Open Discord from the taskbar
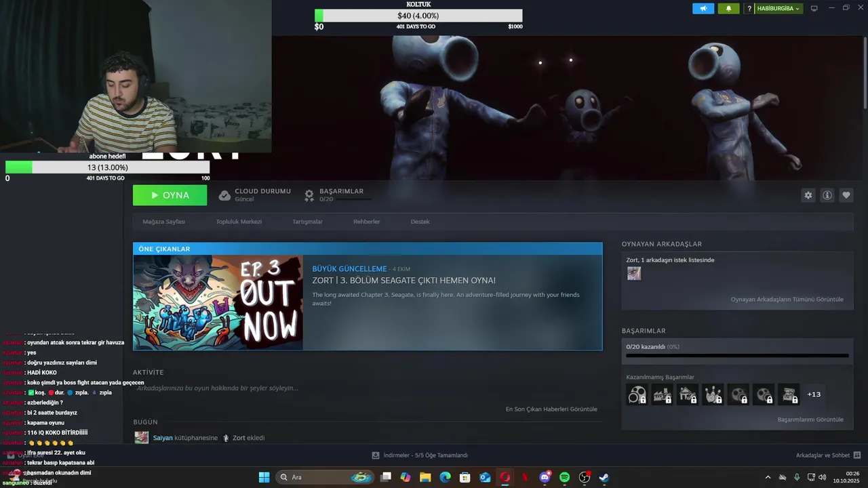The image size is (868, 488). click(x=545, y=477)
